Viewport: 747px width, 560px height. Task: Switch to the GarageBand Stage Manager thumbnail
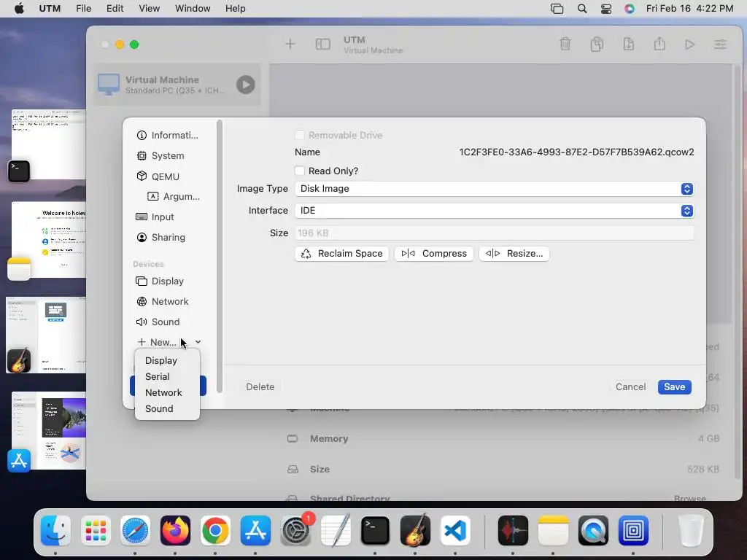(46, 335)
